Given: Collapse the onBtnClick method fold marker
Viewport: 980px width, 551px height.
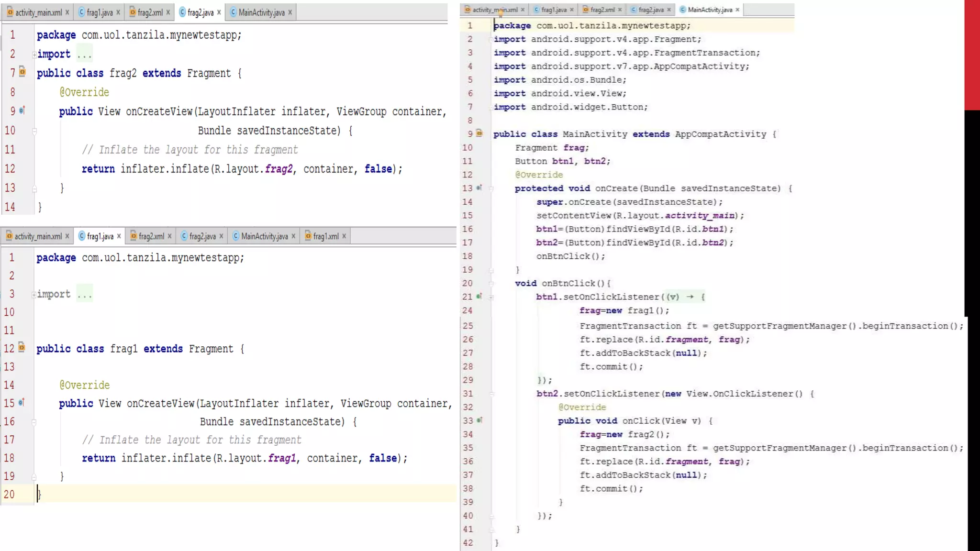Looking at the screenshot, I should click(491, 284).
